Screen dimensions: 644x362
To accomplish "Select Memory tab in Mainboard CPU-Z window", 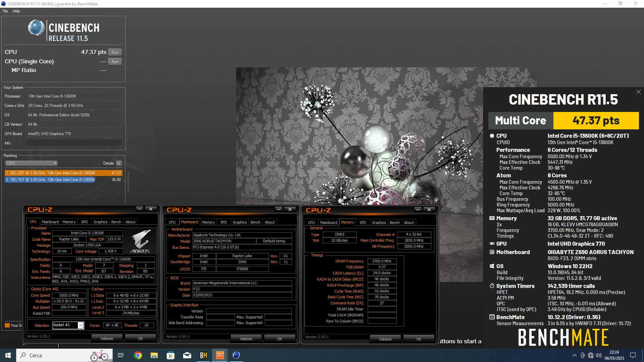I will [x=208, y=222].
